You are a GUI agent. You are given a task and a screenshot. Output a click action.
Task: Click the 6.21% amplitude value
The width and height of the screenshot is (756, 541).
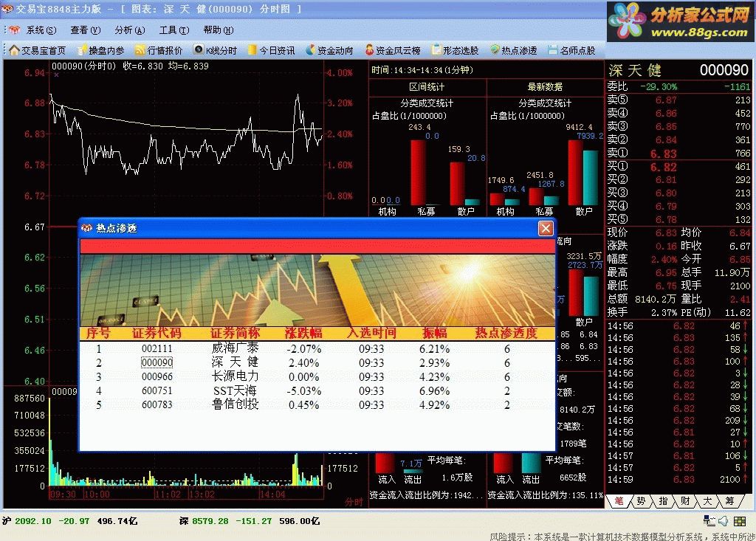(x=434, y=349)
